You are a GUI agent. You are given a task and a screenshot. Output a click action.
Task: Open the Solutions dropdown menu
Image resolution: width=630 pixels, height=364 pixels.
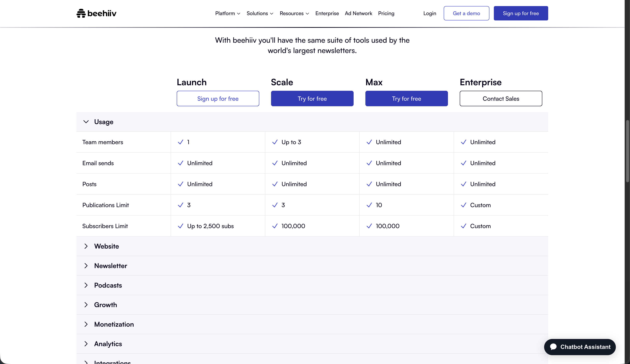(x=260, y=13)
